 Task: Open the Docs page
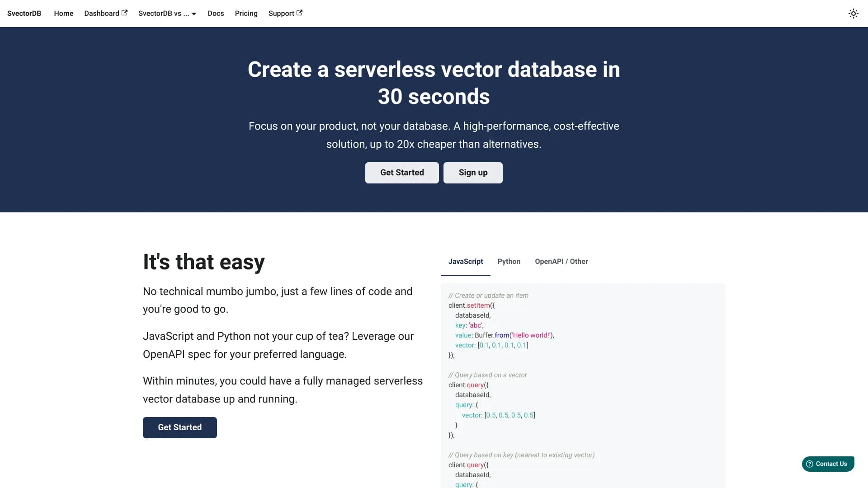[x=216, y=14]
